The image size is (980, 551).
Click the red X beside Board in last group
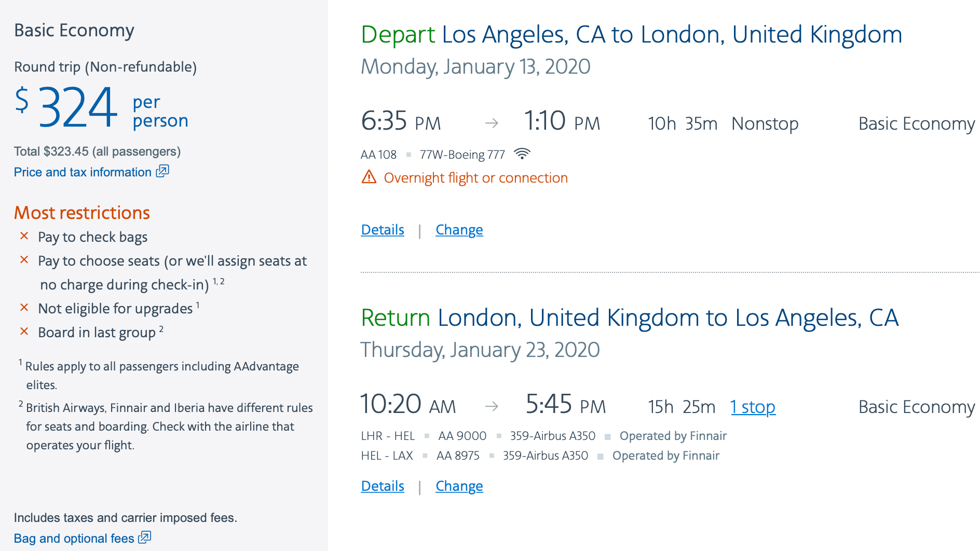[x=24, y=331]
